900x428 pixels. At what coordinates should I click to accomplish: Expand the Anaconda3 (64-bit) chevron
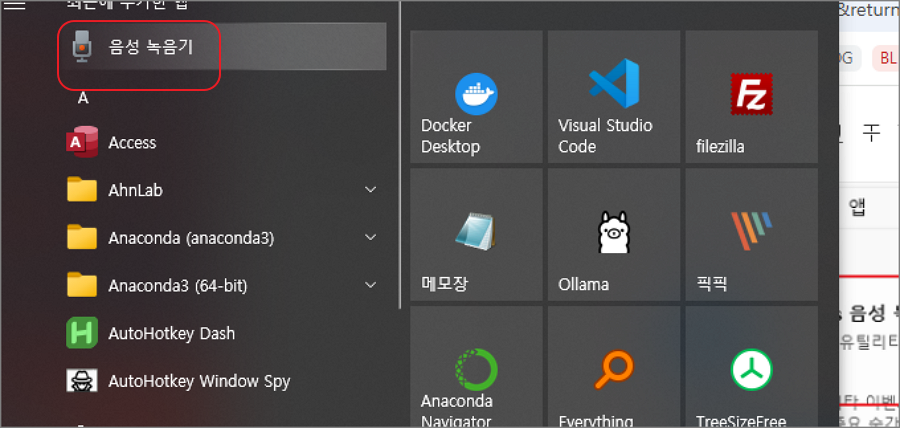(x=371, y=285)
